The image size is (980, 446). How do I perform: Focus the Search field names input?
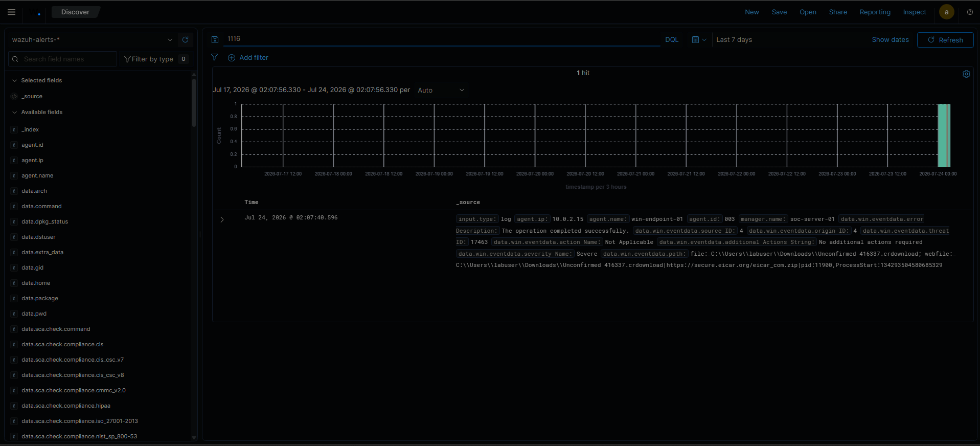pyautogui.click(x=62, y=59)
